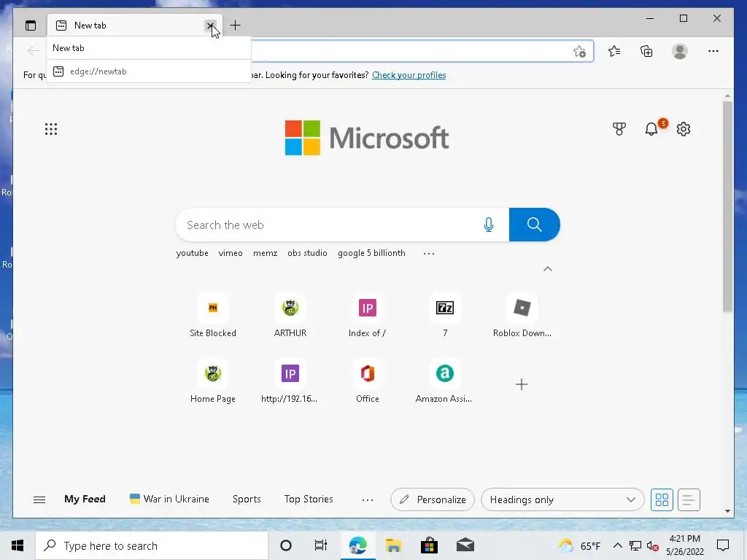
Task: Select the google 5 billionth suggestion
Action: (371, 253)
